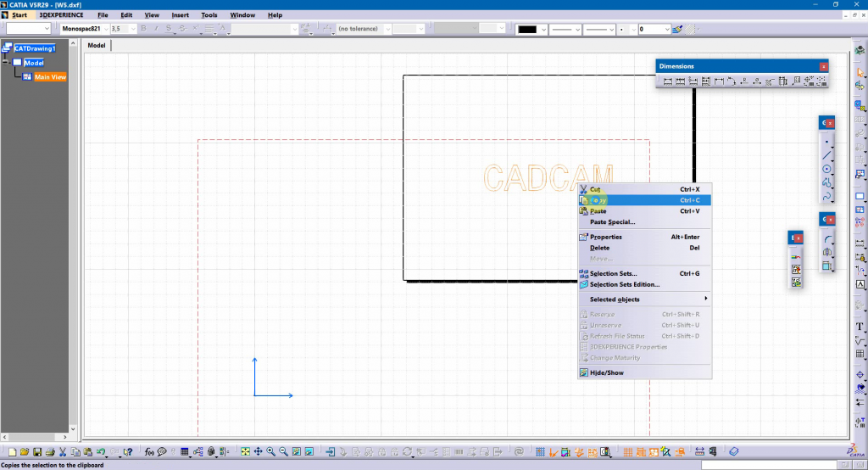Open the tolerance dropdown

pyautogui.click(x=388, y=29)
